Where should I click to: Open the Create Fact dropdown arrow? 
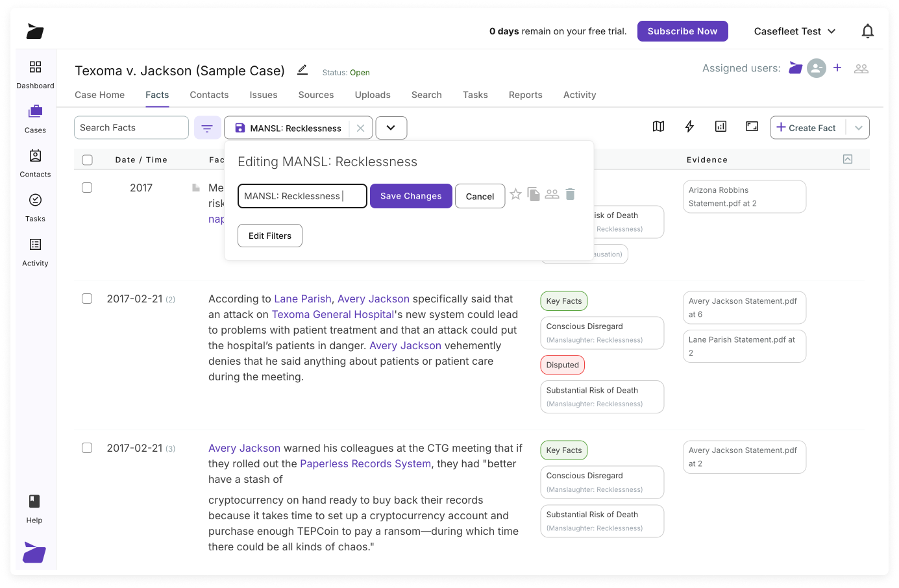tap(858, 127)
